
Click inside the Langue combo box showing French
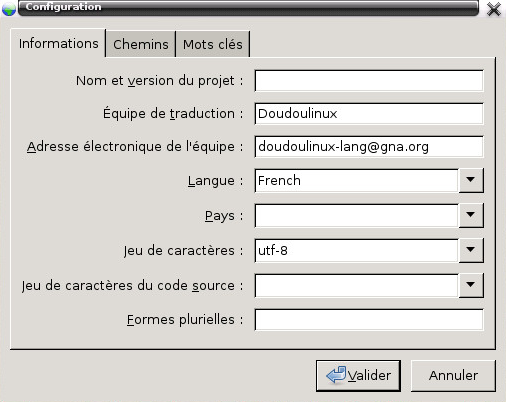point(357,180)
